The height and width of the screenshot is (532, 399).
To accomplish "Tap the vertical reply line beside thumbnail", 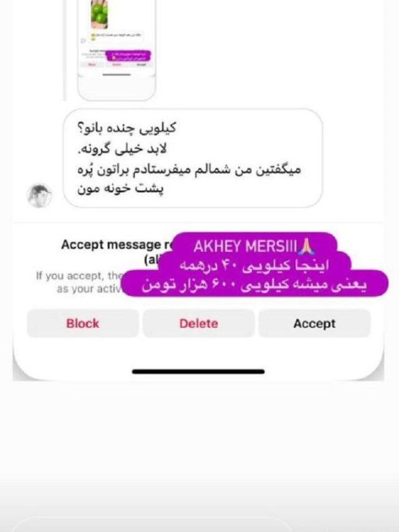I will (64, 50).
